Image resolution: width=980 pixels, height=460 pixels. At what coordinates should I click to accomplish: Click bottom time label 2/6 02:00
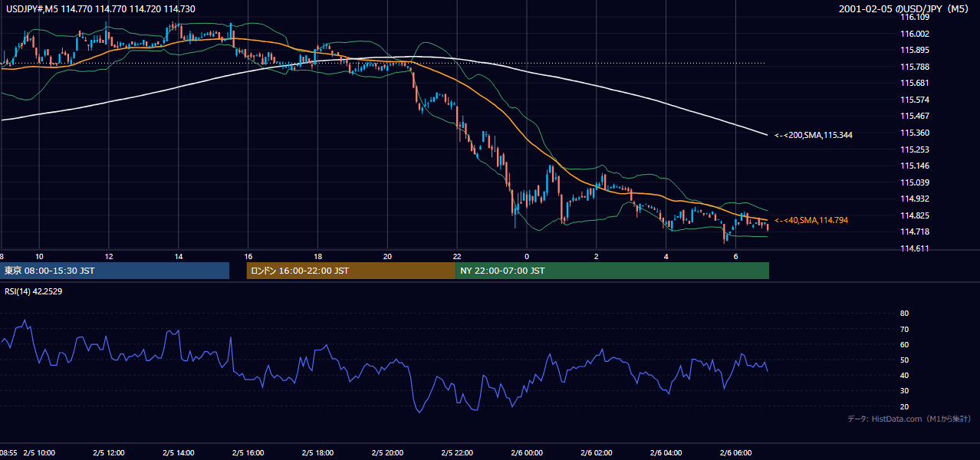597,452
